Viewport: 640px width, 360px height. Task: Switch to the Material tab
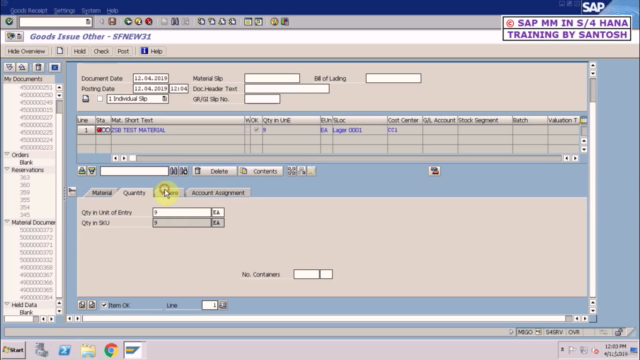click(x=102, y=193)
